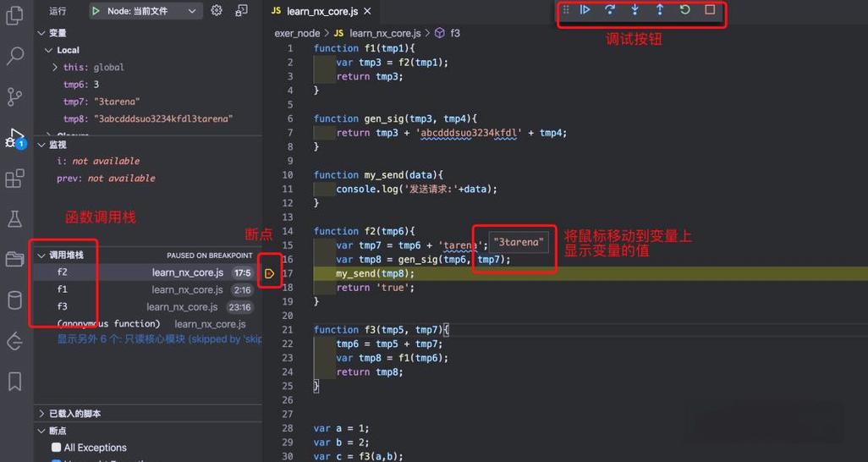Collapse the Local scope
The image size is (868, 462).
[x=49, y=51]
